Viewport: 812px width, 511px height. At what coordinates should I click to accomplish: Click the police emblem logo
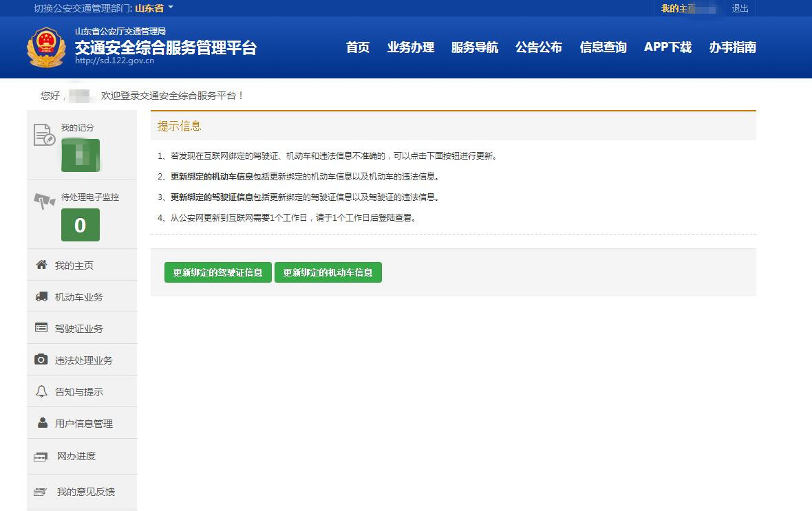46,47
